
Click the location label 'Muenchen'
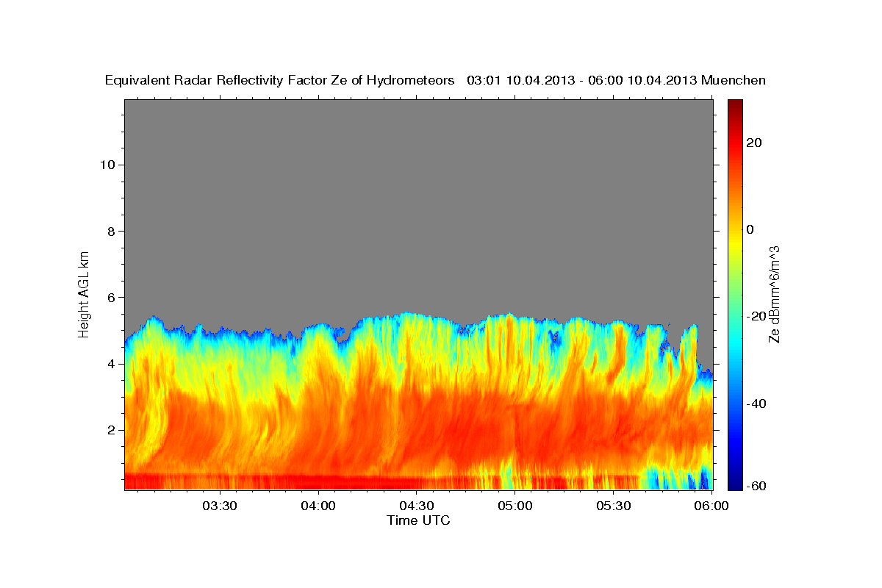click(734, 80)
